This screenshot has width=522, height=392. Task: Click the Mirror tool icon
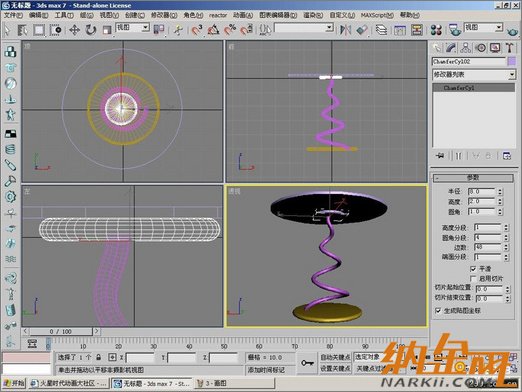click(x=346, y=30)
